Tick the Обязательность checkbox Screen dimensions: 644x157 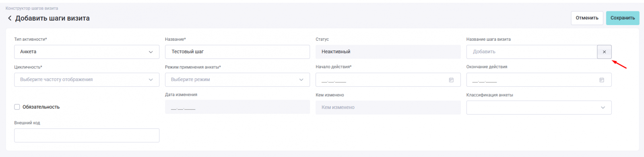17,107
